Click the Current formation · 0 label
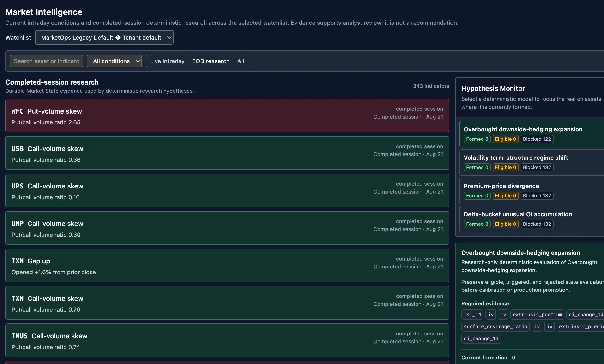This screenshot has width=604, height=364. pyautogui.click(x=488, y=358)
